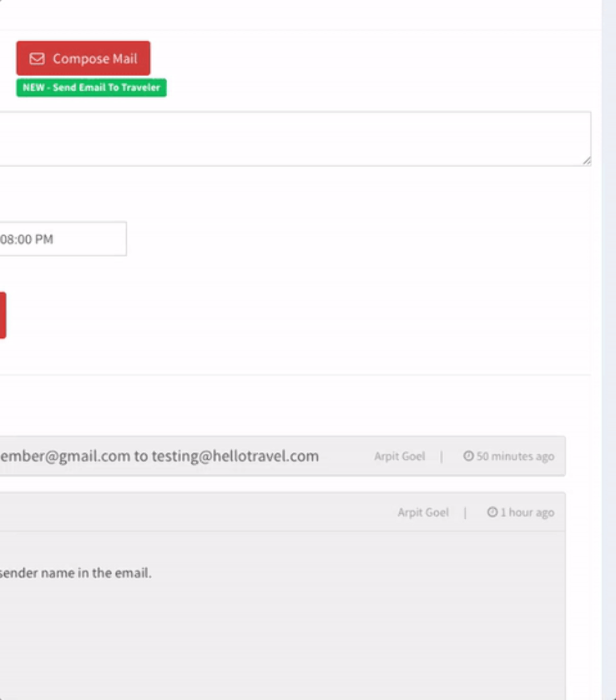The width and height of the screenshot is (616, 700).
Task: Click the envelope icon in Compose Mail
Action: [37, 58]
